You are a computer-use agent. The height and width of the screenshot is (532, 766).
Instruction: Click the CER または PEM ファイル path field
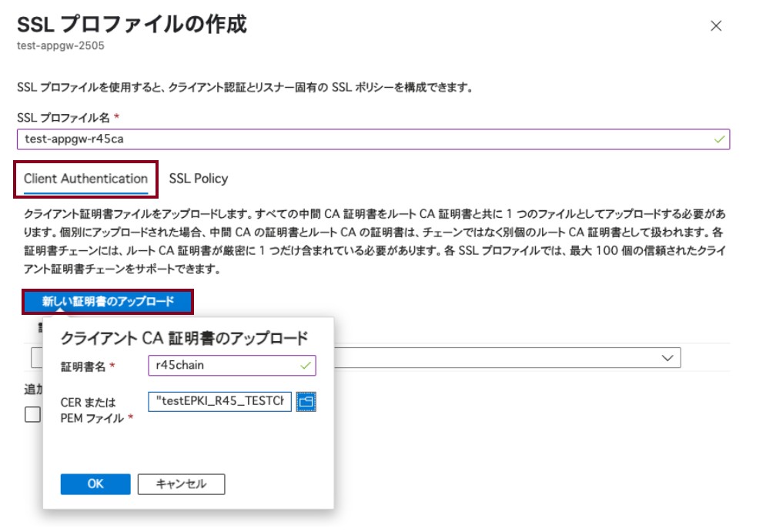tap(220, 401)
